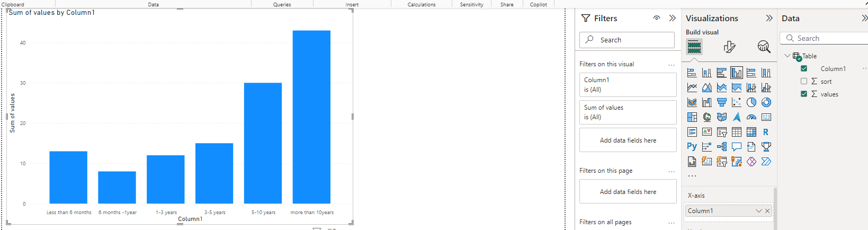Select the Clustered bar chart visual
The height and width of the screenshot is (230, 868).
pos(722,73)
